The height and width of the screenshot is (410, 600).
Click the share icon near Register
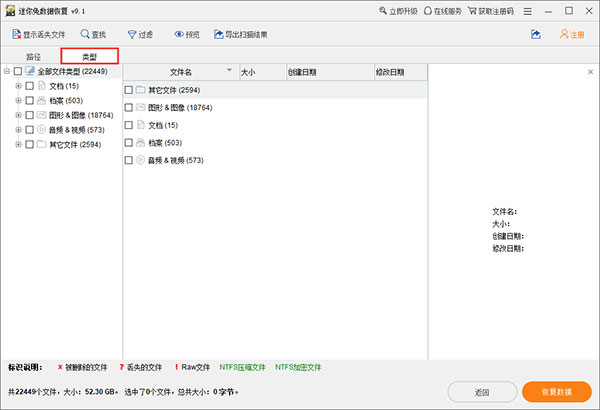click(536, 34)
